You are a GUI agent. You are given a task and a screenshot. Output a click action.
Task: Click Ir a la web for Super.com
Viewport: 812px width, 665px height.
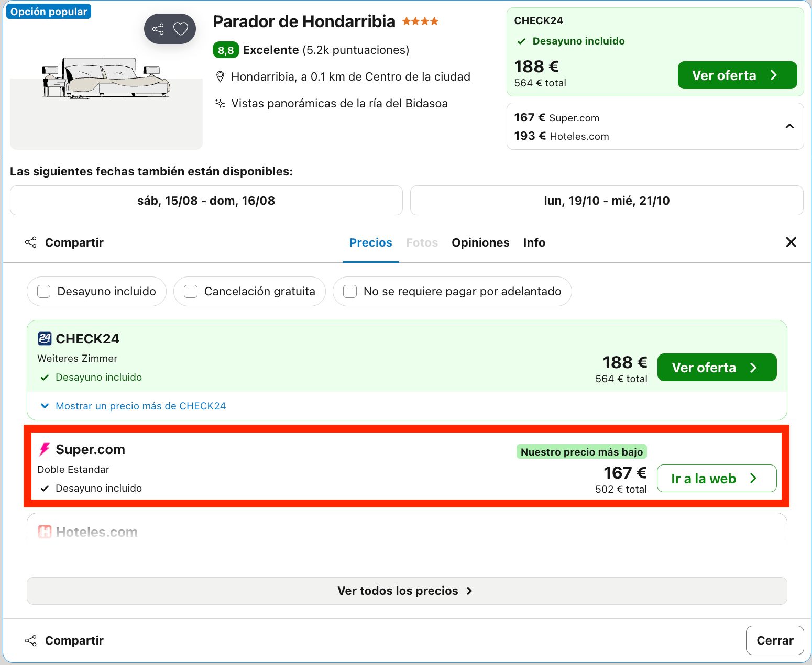[717, 479]
